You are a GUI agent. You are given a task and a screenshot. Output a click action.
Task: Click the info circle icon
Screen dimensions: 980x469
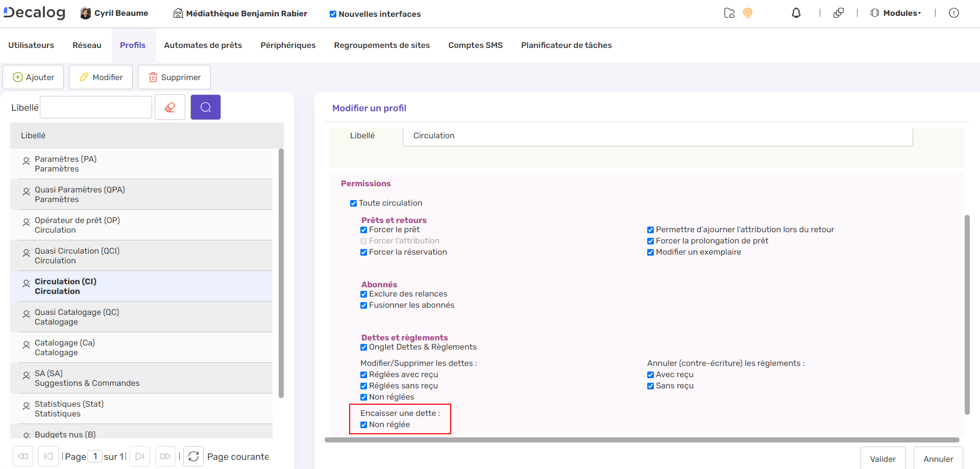(953, 13)
